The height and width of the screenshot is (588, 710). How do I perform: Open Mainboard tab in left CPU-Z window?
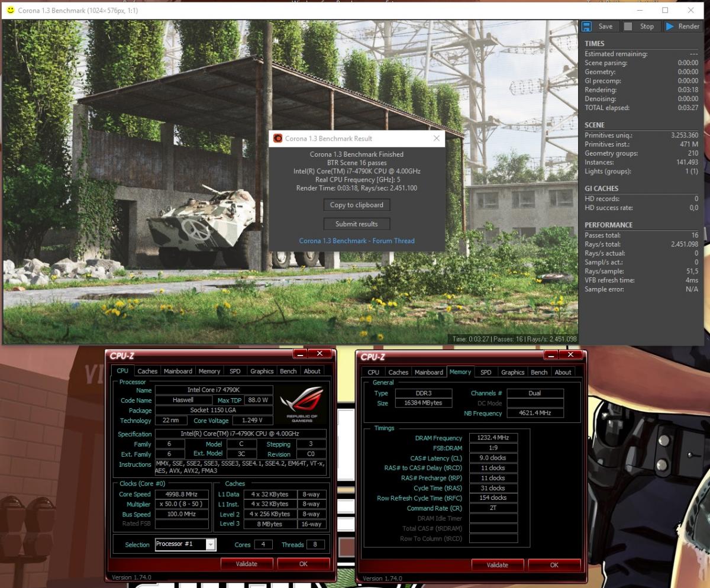178,371
